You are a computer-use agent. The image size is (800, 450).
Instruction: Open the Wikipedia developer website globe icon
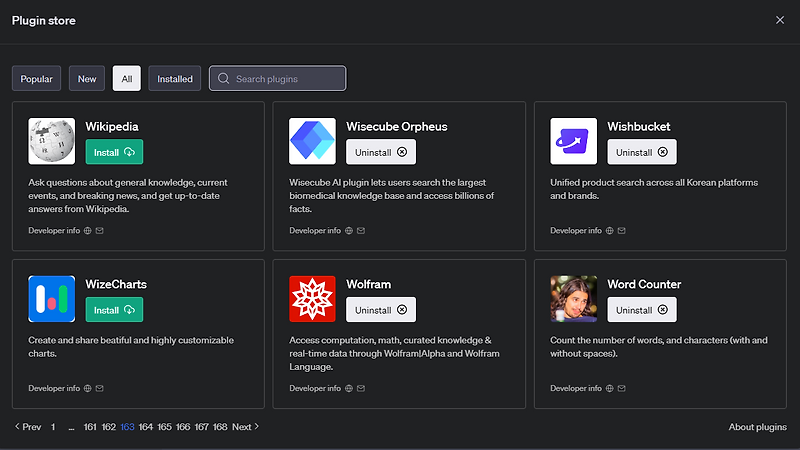click(87, 231)
